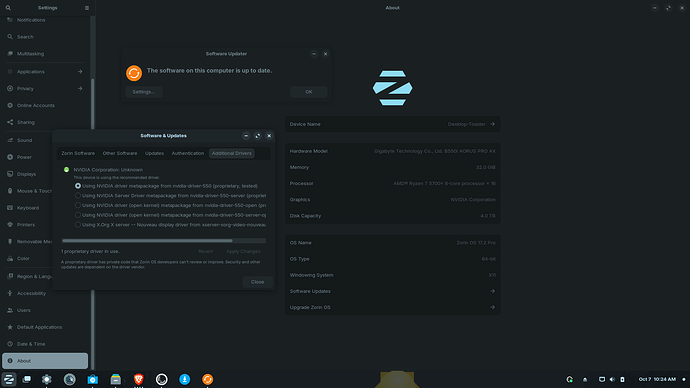
Task: Click Close in Software & Updates dialog
Action: click(257, 282)
